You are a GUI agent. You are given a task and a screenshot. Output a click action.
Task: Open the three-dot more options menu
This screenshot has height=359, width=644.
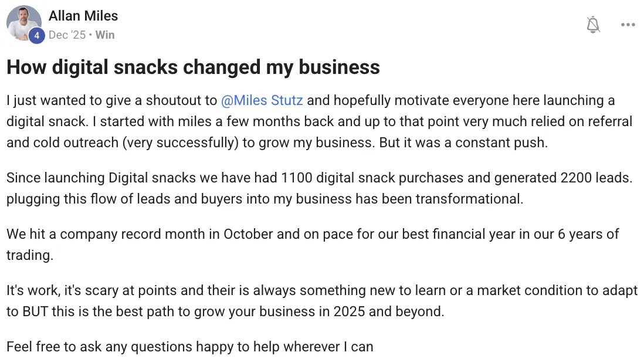[x=628, y=25]
